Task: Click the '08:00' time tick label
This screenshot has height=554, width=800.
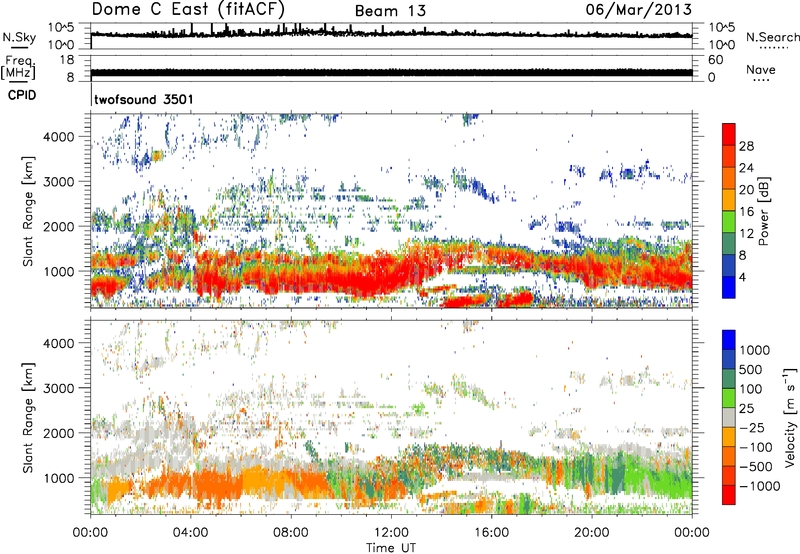Action: (x=291, y=533)
